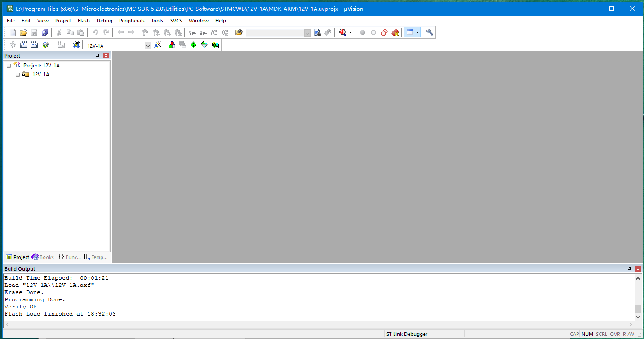Screen dimensions: 644x339
Task: Click the Batch Build layered icon
Action: [45, 45]
